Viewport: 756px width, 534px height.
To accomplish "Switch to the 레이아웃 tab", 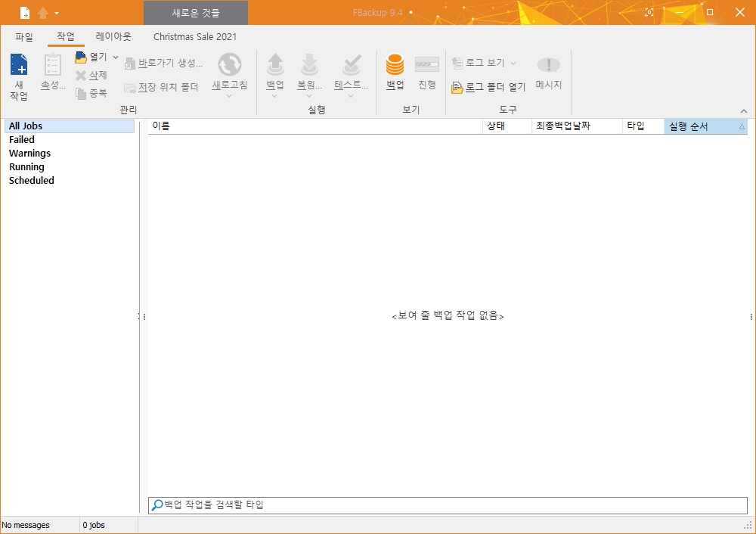I will 113,36.
